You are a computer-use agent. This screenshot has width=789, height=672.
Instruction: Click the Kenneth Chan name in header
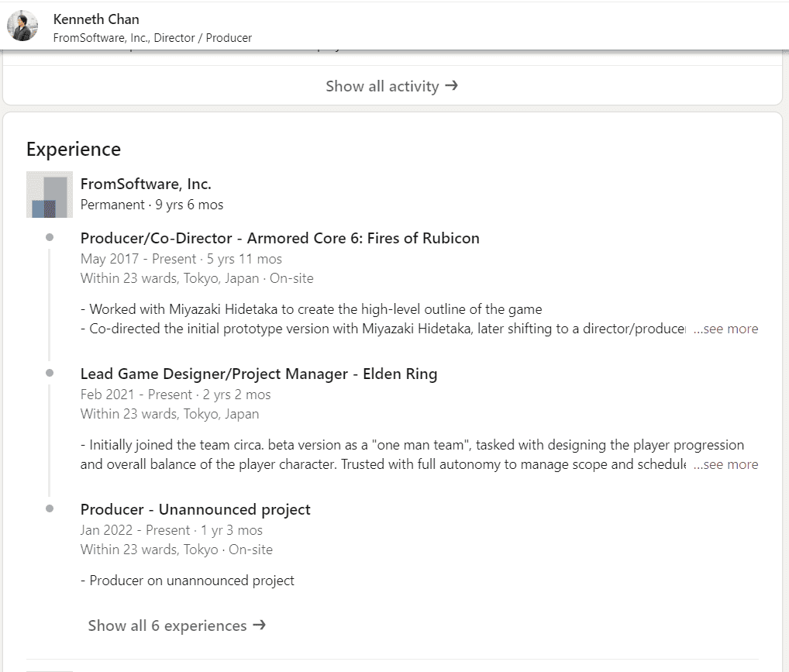[x=96, y=19]
